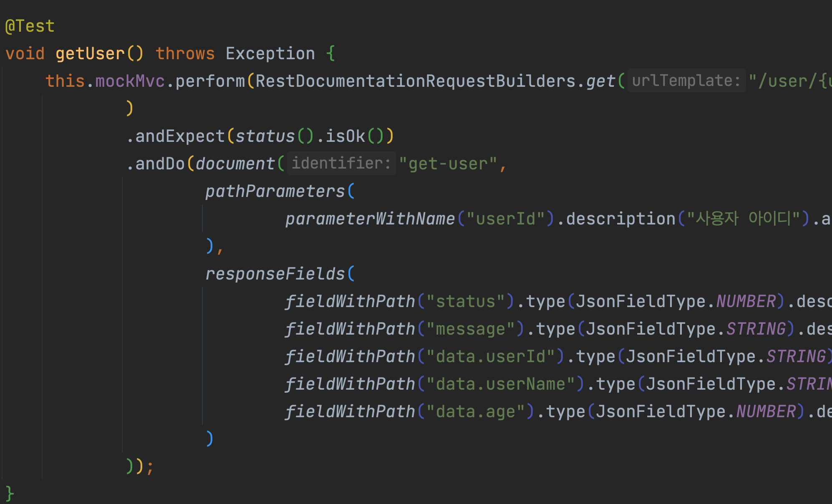Click the "get-user" string literal
Viewport: 832px width, 504px height.
point(448,164)
